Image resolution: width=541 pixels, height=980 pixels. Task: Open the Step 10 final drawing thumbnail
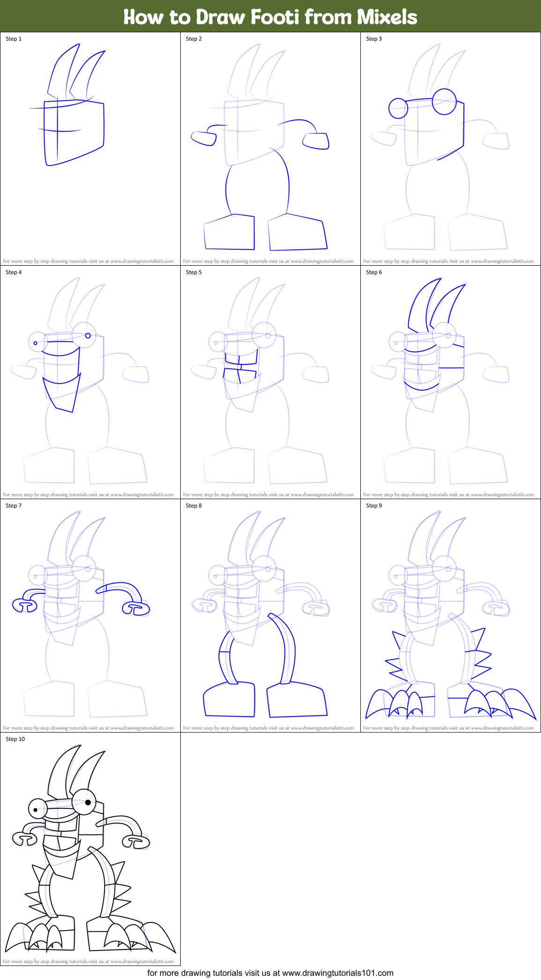click(x=90, y=849)
